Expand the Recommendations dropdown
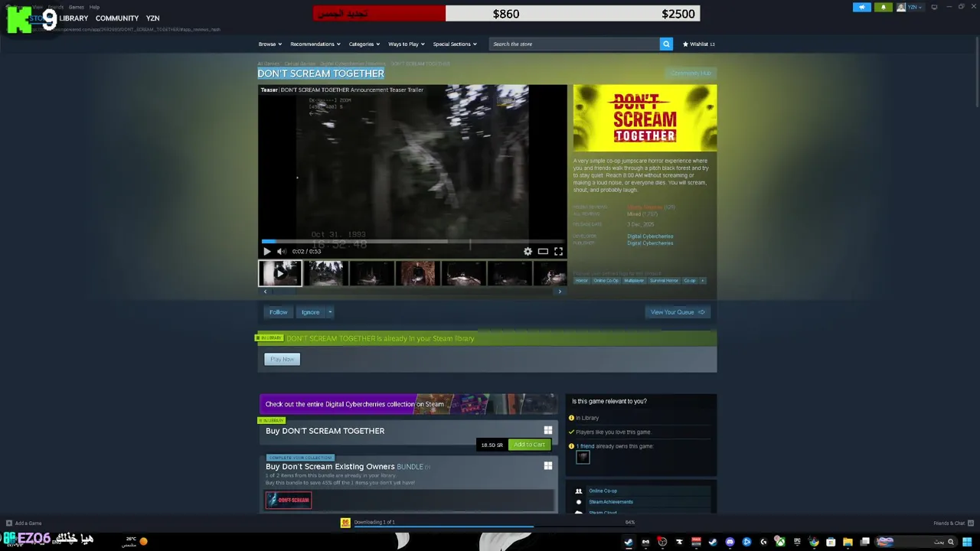980x551 pixels. [315, 44]
